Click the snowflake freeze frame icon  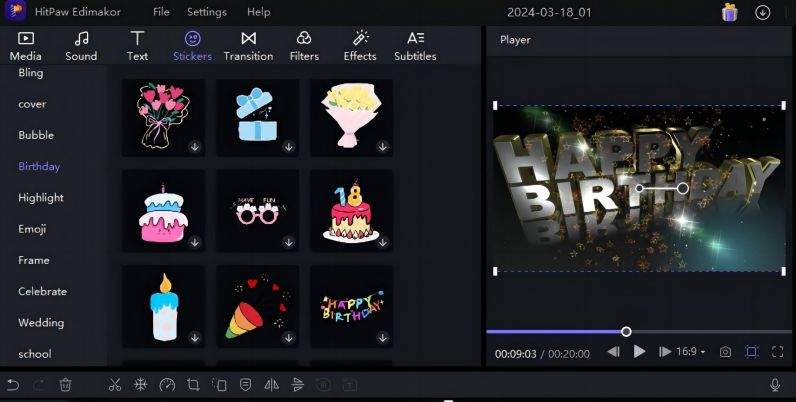141,385
